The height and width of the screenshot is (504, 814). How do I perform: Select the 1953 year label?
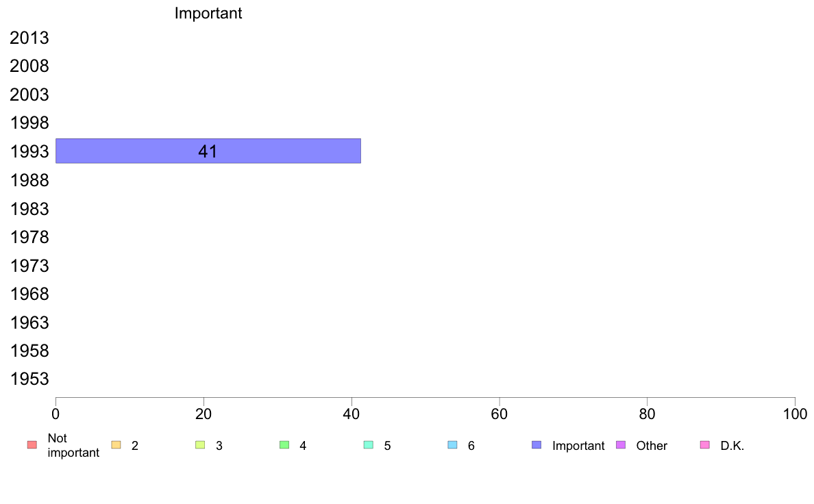[29, 379]
